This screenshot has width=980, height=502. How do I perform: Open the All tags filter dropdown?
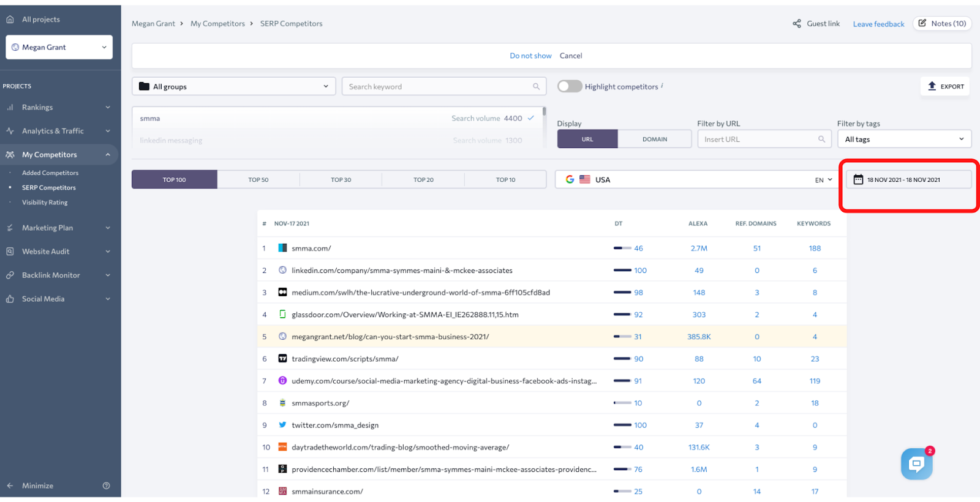click(x=904, y=139)
